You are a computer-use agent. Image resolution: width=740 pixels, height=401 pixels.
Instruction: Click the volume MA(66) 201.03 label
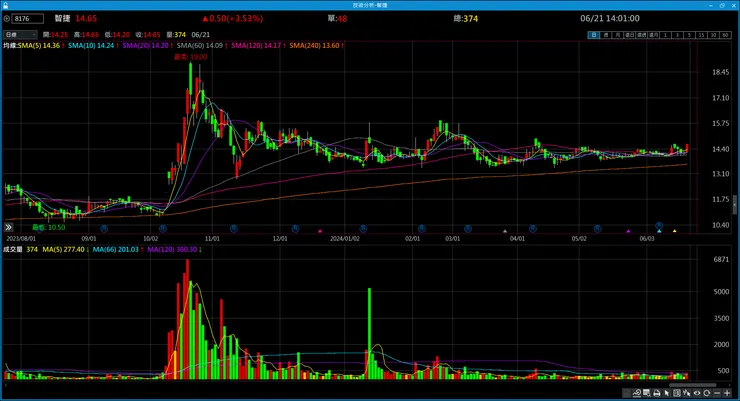pyautogui.click(x=118, y=250)
